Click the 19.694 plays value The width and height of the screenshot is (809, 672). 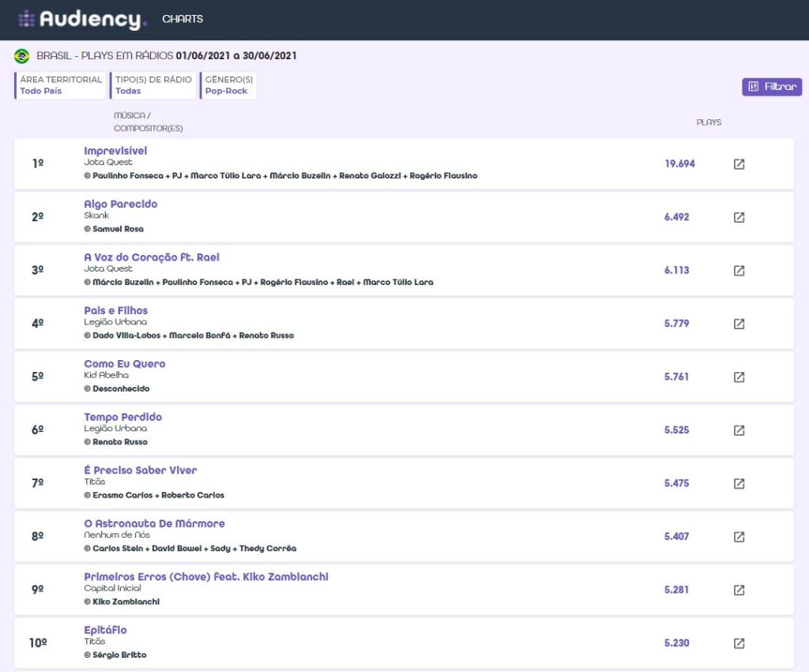click(679, 163)
